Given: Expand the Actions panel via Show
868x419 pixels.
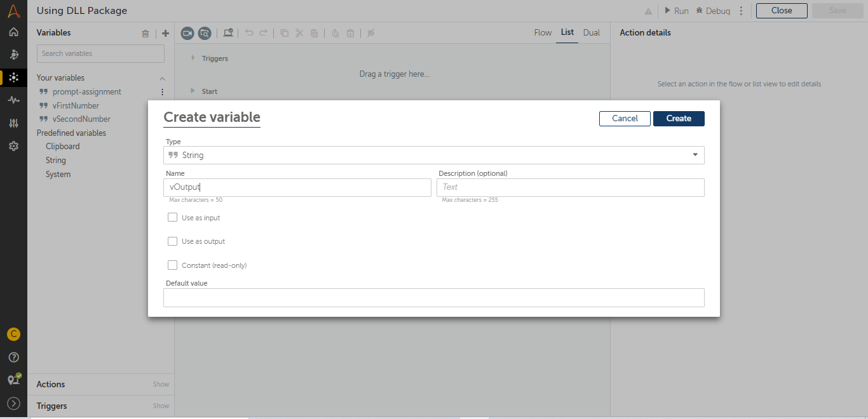Looking at the screenshot, I should coord(161,384).
